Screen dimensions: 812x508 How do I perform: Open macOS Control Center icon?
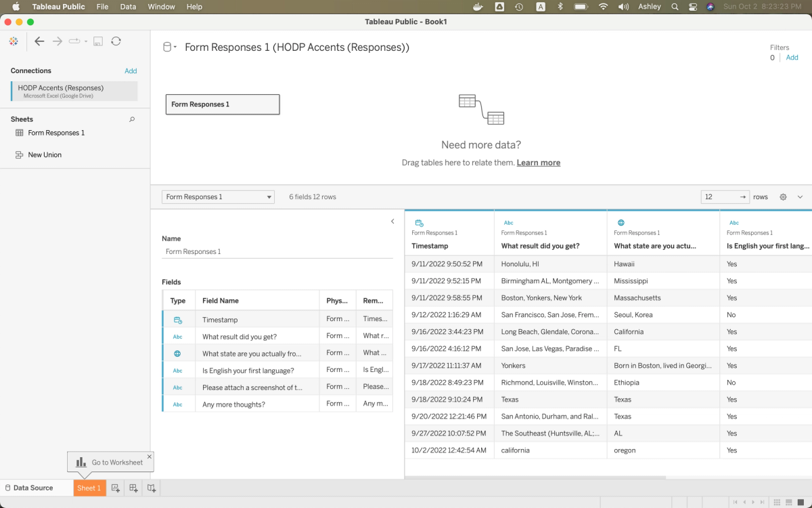click(692, 7)
